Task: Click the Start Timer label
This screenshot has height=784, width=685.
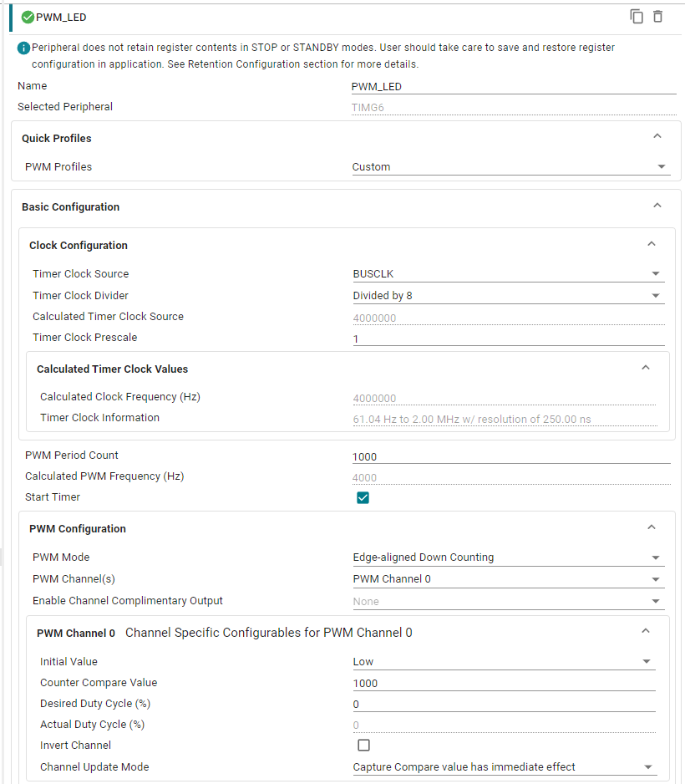Action: (53, 497)
